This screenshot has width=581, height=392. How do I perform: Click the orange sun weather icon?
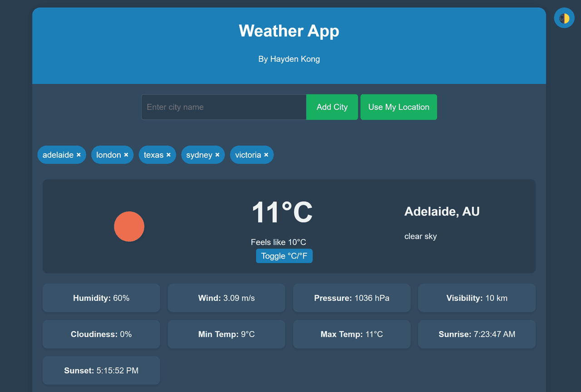(129, 226)
